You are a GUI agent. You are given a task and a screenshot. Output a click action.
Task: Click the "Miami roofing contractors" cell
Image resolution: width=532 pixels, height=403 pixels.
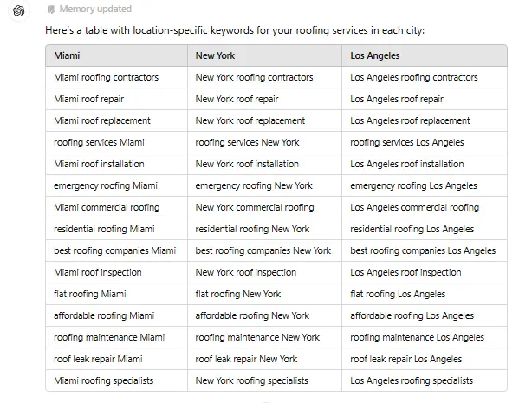coord(106,77)
